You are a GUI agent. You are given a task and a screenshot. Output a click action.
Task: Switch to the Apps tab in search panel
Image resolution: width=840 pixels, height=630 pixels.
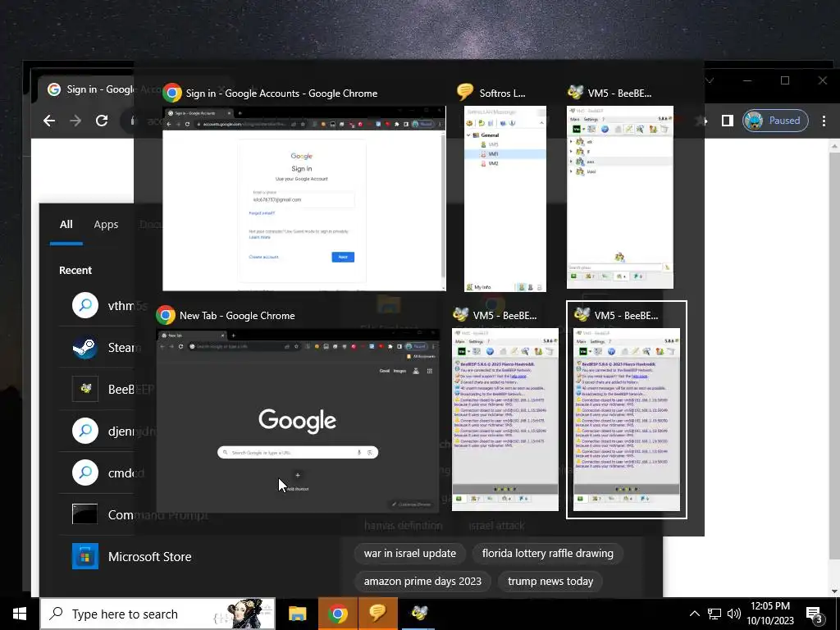pyautogui.click(x=106, y=225)
